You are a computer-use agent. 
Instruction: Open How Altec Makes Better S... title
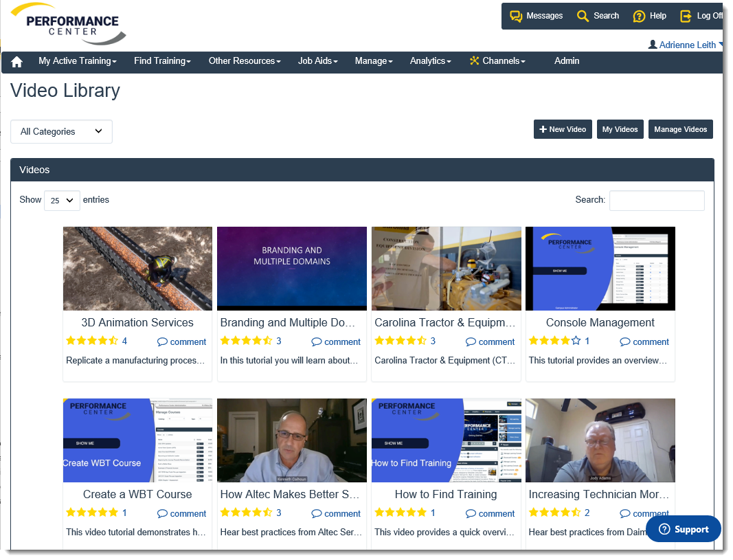(289, 494)
